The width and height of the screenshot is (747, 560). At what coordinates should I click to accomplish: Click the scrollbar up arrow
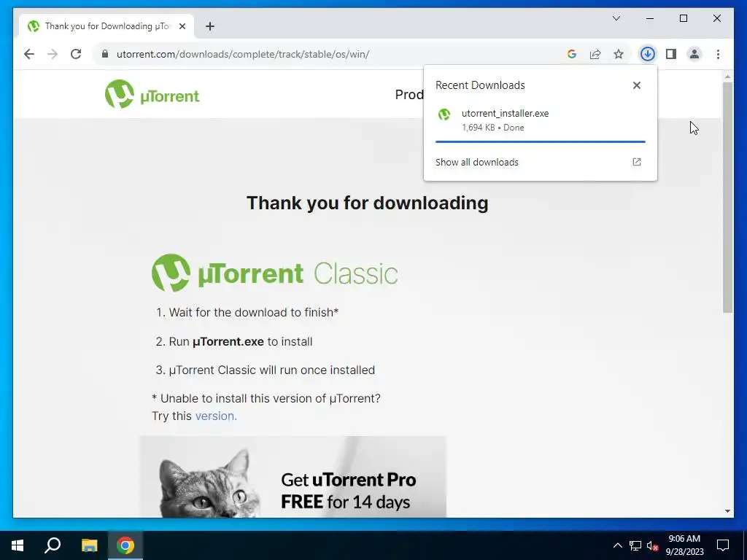pyautogui.click(x=727, y=76)
